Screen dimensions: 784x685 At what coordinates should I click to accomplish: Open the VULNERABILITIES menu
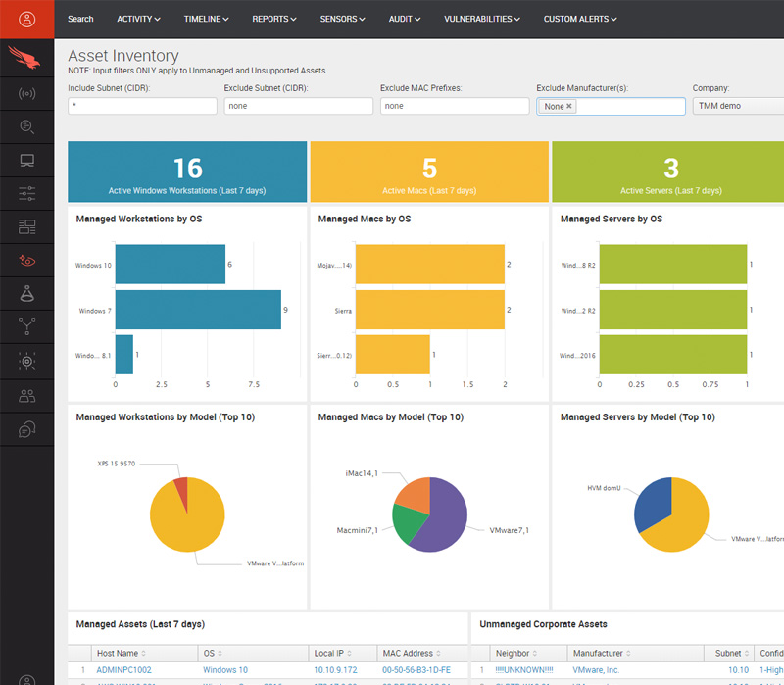click(x=481, y=19)
